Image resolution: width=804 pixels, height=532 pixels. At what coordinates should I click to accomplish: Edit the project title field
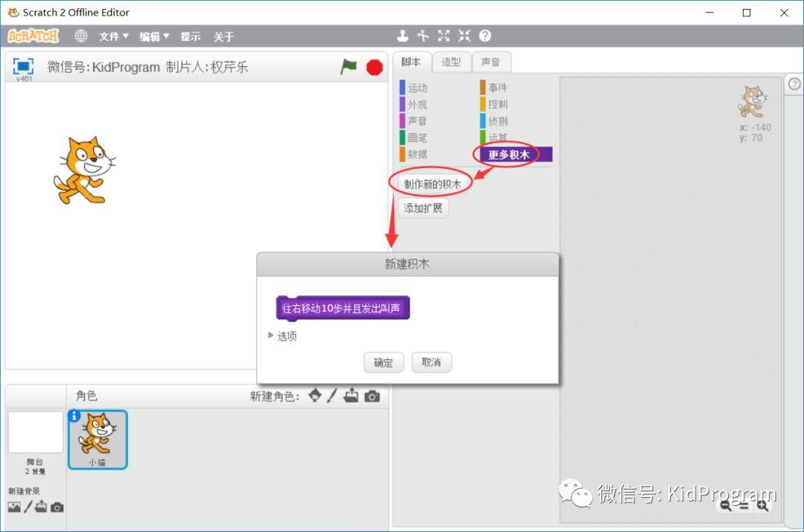coord(147,67)
